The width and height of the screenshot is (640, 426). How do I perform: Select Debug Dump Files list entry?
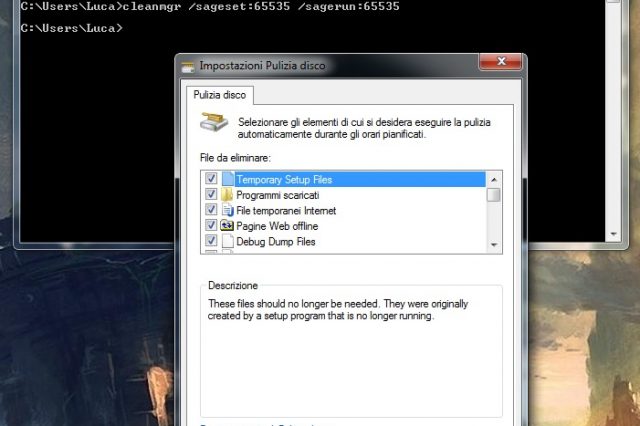coord(276,242)
